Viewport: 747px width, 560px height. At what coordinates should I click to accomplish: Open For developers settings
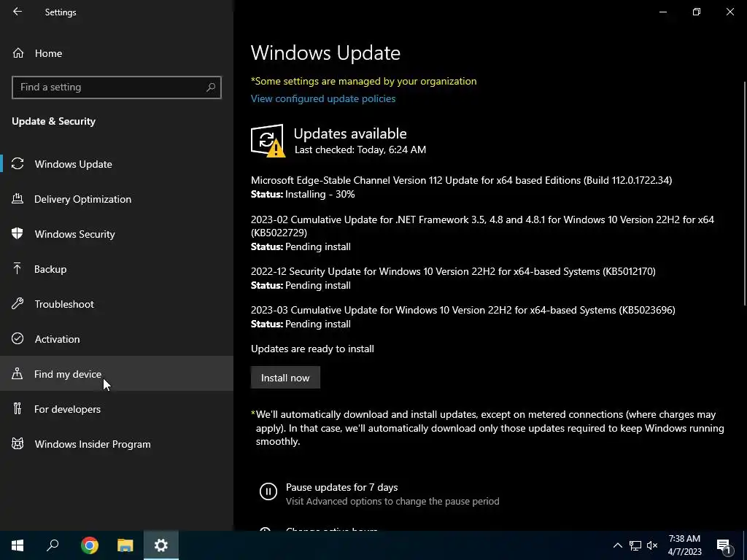117,409
